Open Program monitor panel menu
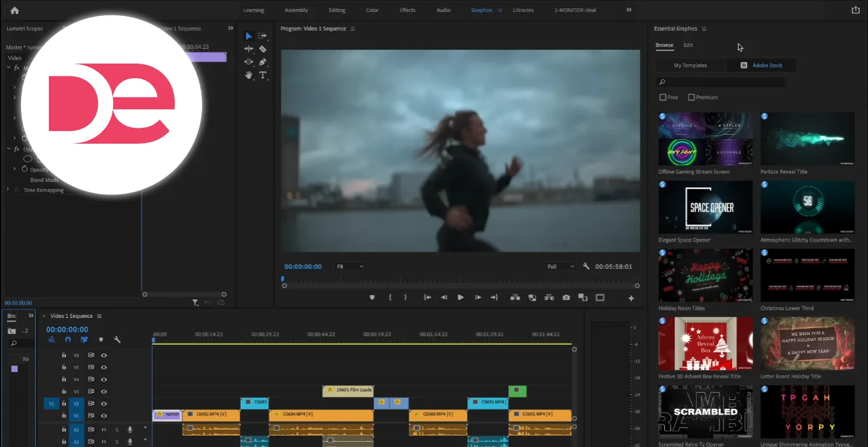 [x=353, y=29]
